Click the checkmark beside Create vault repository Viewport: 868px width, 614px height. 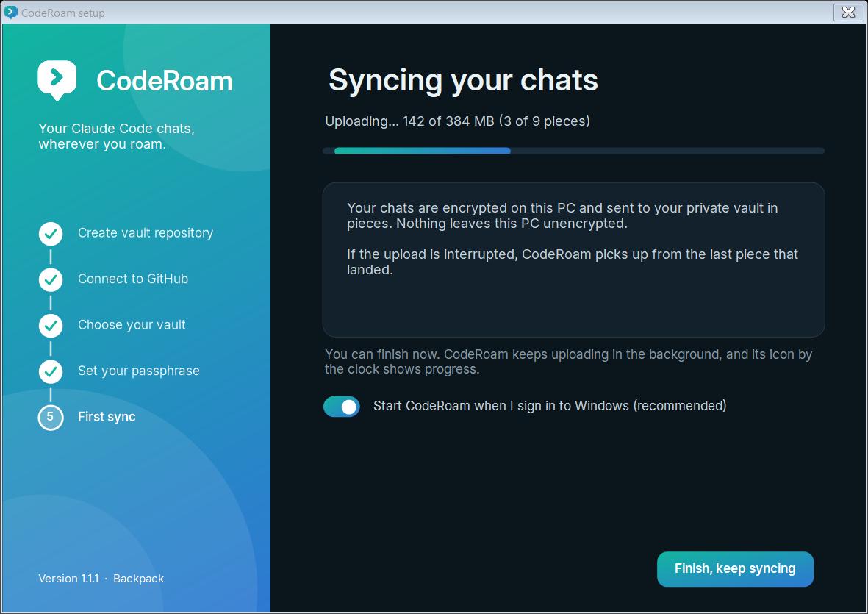[51, 234]
